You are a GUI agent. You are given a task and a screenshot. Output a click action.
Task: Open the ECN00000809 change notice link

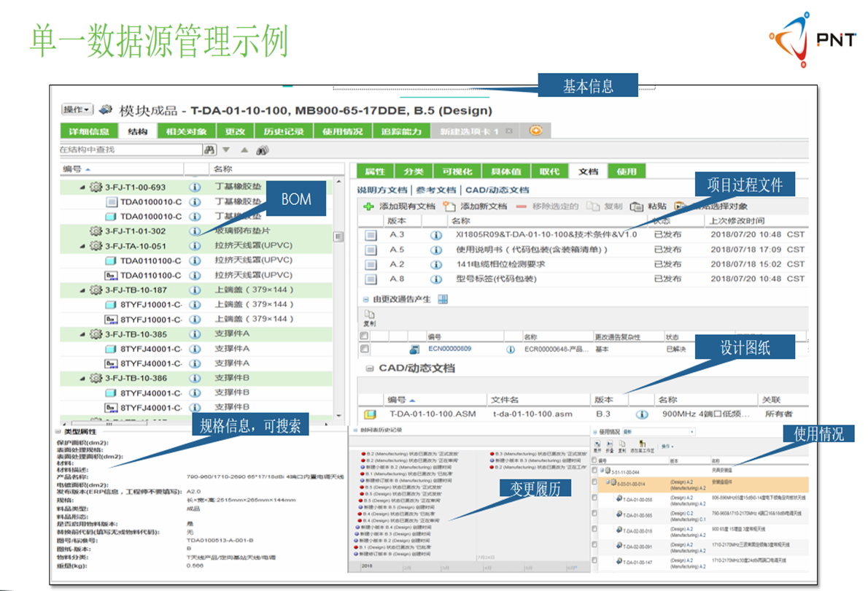449,349
